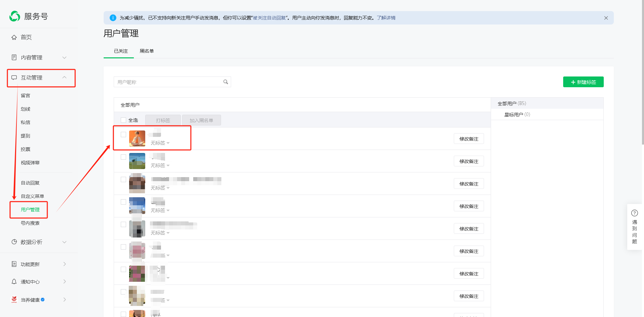Viewport: 644px width, 317px height.
Task: Collapse the 互动管理 menu section
Action: click(64, 77)
